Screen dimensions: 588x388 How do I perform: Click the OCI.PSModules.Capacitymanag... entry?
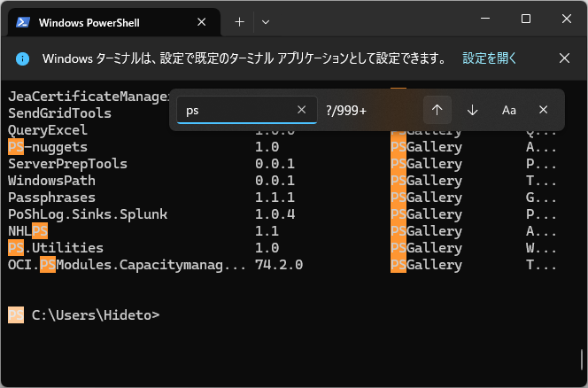[127, 265]
